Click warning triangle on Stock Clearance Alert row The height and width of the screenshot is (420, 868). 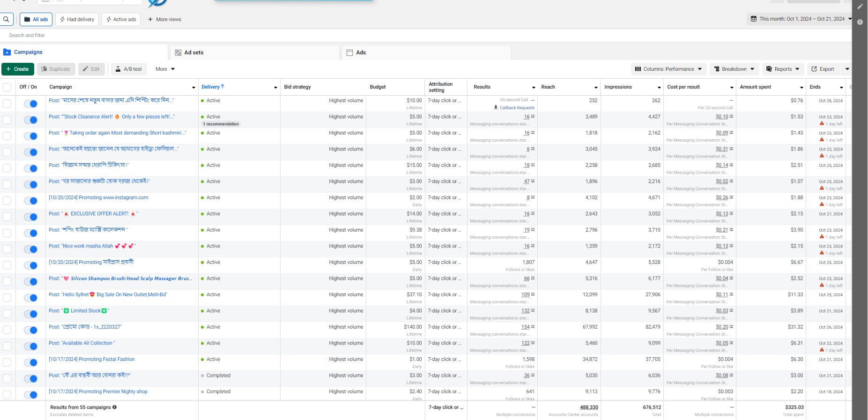pos(822,124)
